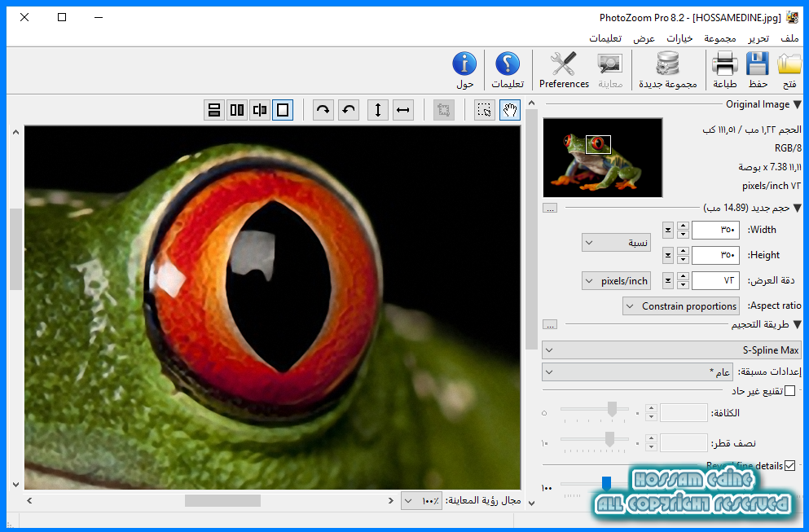The height and width of the screenshot is (532, 809).
Task: Click the Print (طباعة) printer icon
Action: point(724,64)
